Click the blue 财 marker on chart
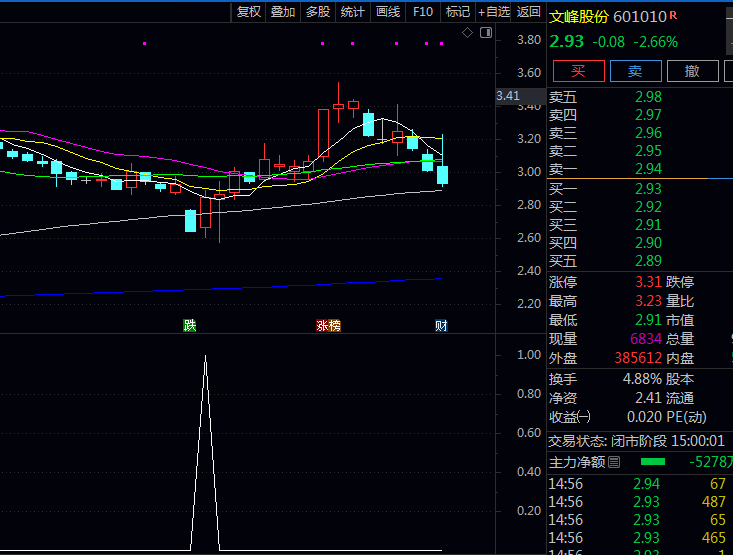The width and height of the screenshot is (733, 555). (x=441, y=325)
